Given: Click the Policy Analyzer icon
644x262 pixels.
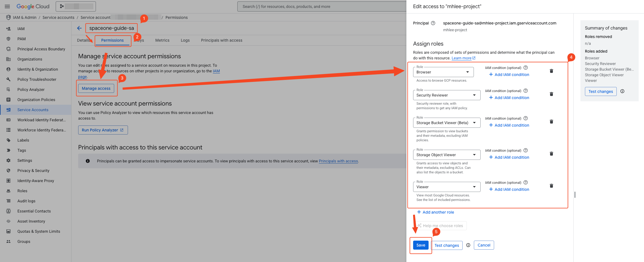Looking at the screenshot, I should point(8,89).
